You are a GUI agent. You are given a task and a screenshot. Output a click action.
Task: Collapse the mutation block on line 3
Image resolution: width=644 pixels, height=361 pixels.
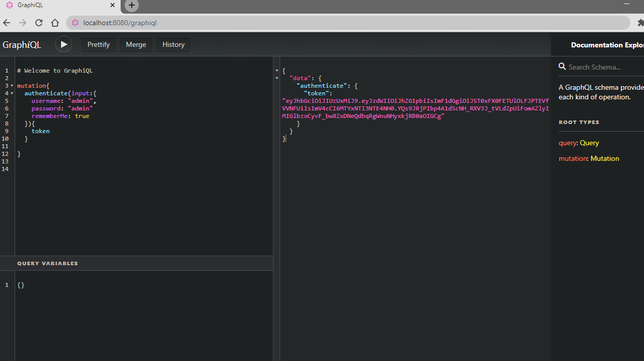(x=12, y=86)
